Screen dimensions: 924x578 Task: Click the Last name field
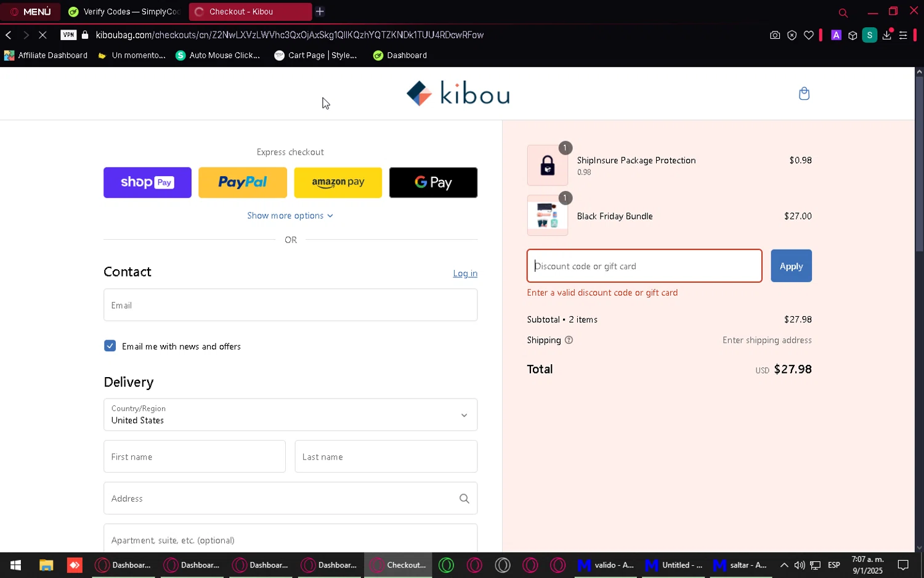pos(386,457)
